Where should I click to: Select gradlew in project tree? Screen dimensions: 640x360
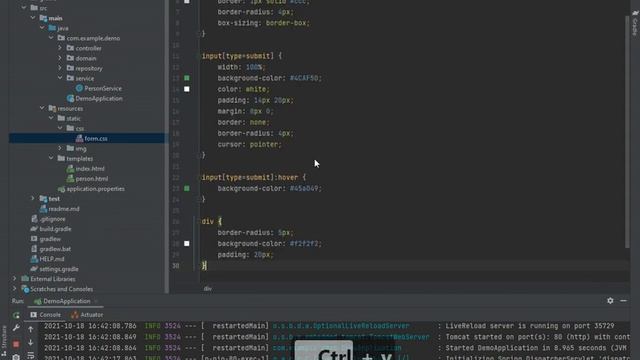pos(50,239)
